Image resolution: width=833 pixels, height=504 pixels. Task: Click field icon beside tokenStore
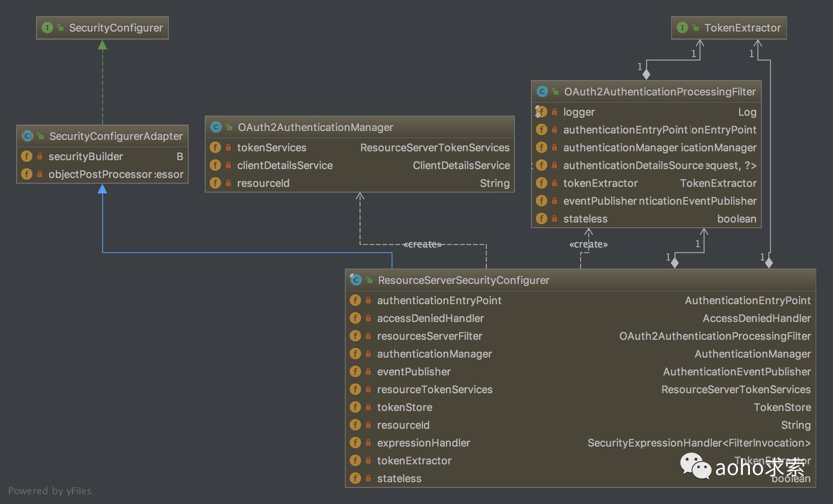(355, 407)
